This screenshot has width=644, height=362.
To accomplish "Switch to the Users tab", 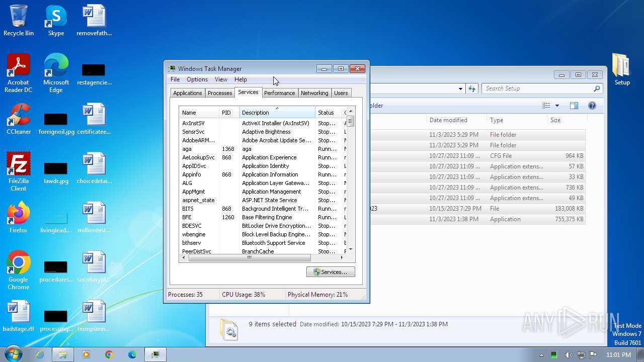I will pos(341,93).
